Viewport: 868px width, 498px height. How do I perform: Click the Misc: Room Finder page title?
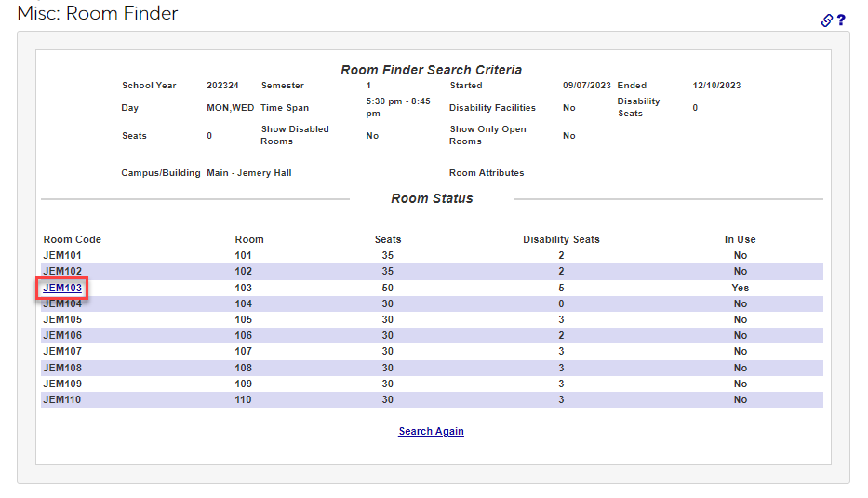pyautogui.click(x=98, y=14)
